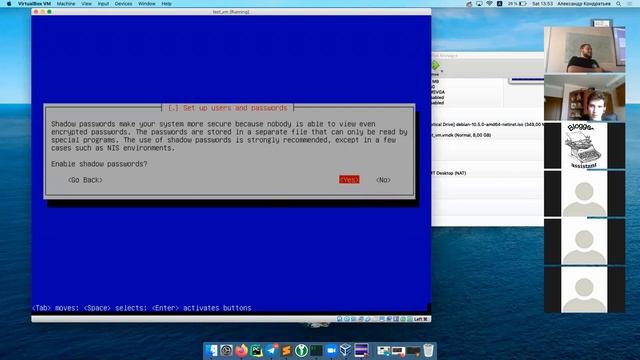
Task: Open the VirtualBox VM application menu
Action: click(x=34, y=4)
